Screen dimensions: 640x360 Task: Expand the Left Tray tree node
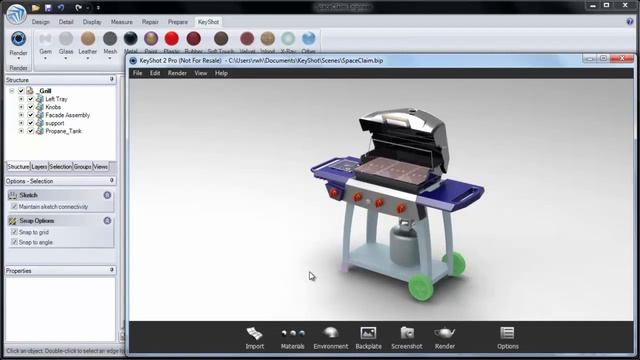pyautogui.click(x=21, y=99)
